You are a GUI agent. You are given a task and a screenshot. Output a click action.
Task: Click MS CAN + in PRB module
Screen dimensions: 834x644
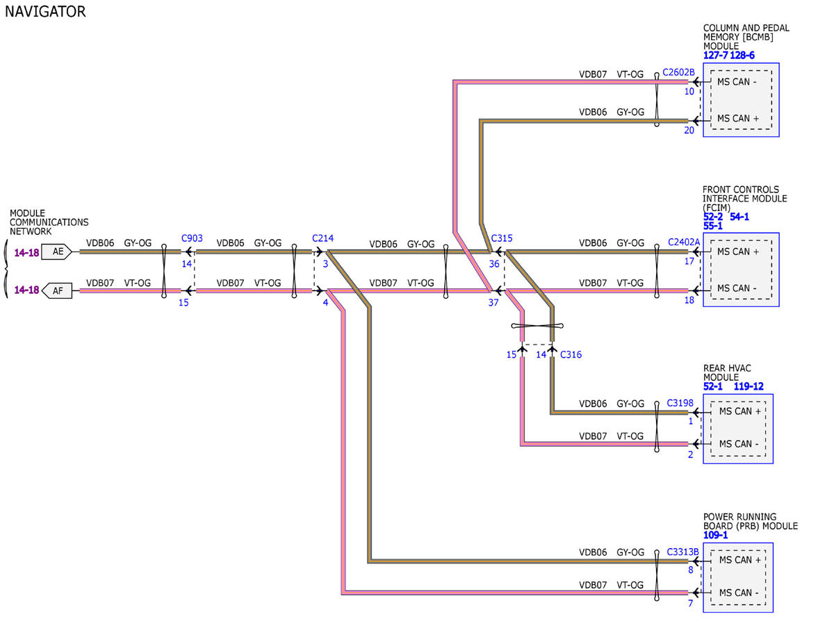pos(740,560)
